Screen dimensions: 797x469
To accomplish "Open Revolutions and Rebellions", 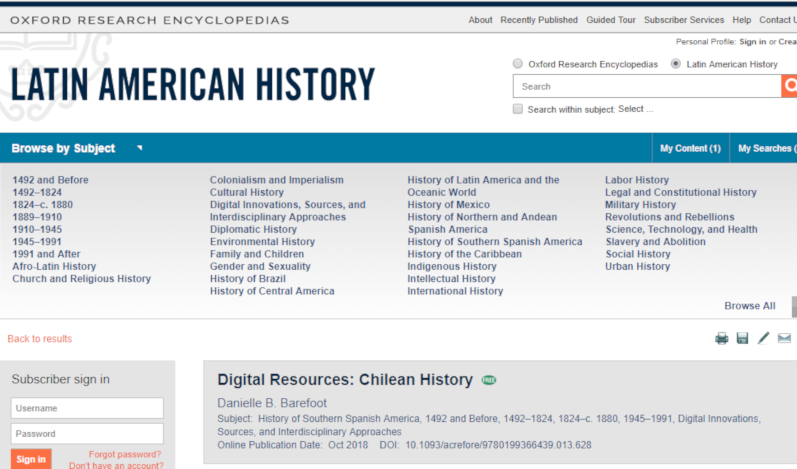I will tap(669, 217).
